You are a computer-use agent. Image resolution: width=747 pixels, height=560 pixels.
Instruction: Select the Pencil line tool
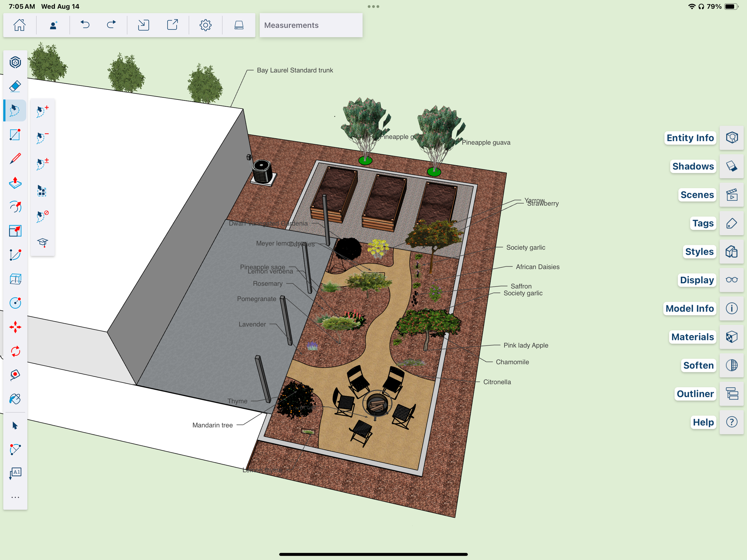(15, 158)
